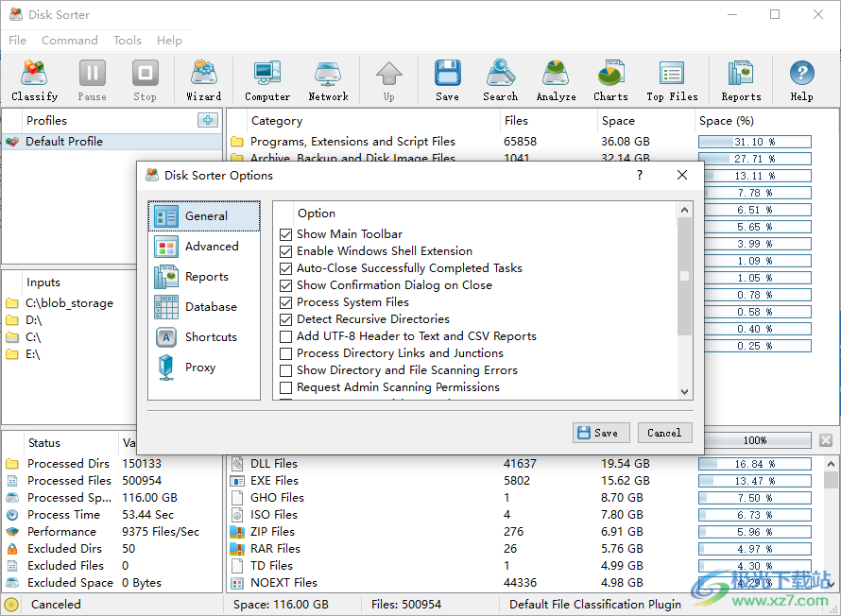The height and width of the screenshot is (616, 841).
Task: Close the Disk Sorter Options dialog
Action: [681, 176]
